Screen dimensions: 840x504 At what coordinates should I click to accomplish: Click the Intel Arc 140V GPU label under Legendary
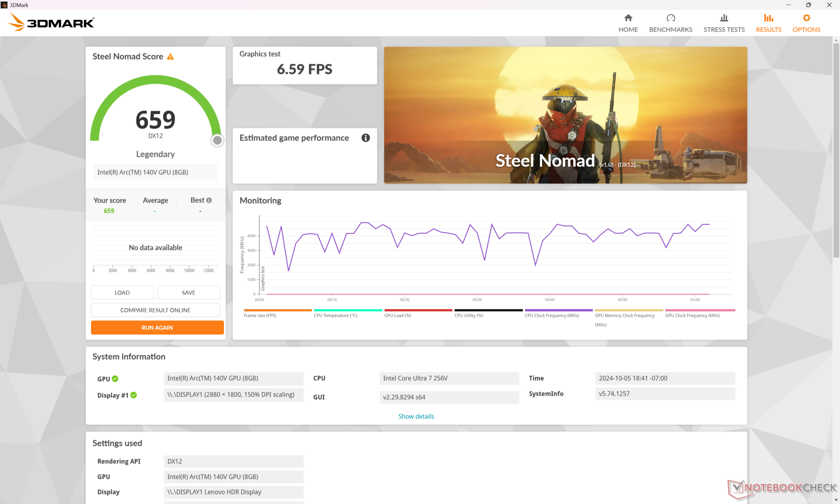(x=155, y=172)
